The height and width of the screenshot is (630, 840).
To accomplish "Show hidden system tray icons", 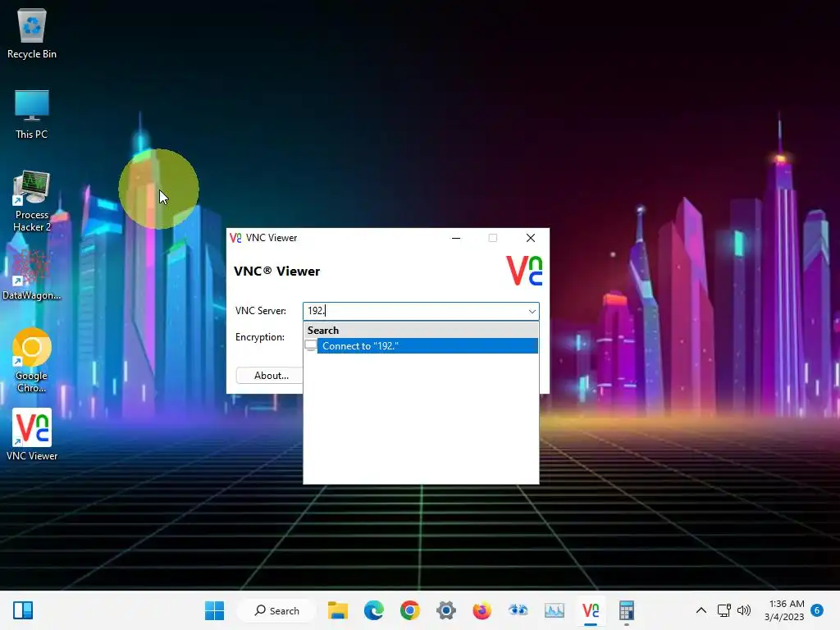I will (701, 610).
